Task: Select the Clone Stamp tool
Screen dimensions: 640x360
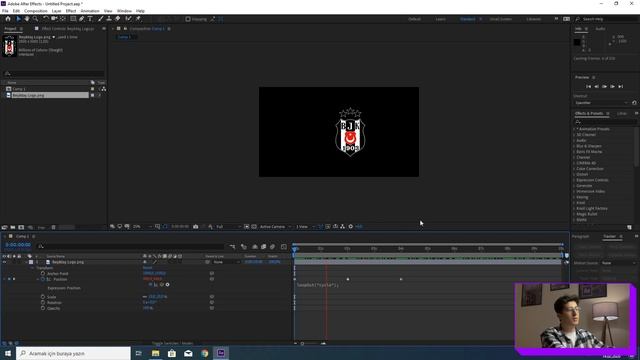Action: [109, 19]
